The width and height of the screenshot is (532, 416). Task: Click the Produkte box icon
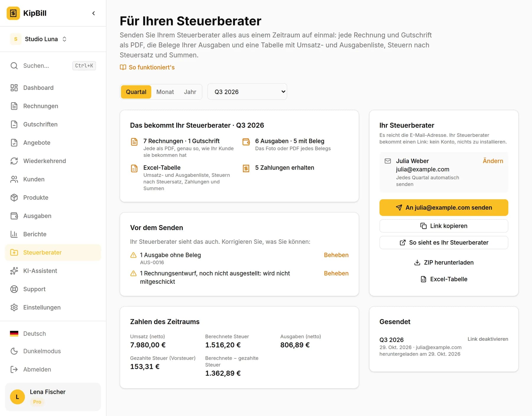click(14, 198)
